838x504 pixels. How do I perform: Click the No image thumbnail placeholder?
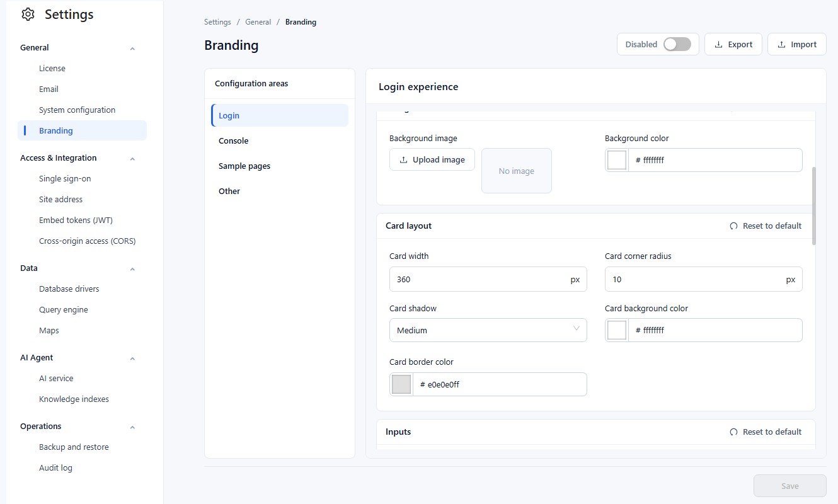click(517, 171)
